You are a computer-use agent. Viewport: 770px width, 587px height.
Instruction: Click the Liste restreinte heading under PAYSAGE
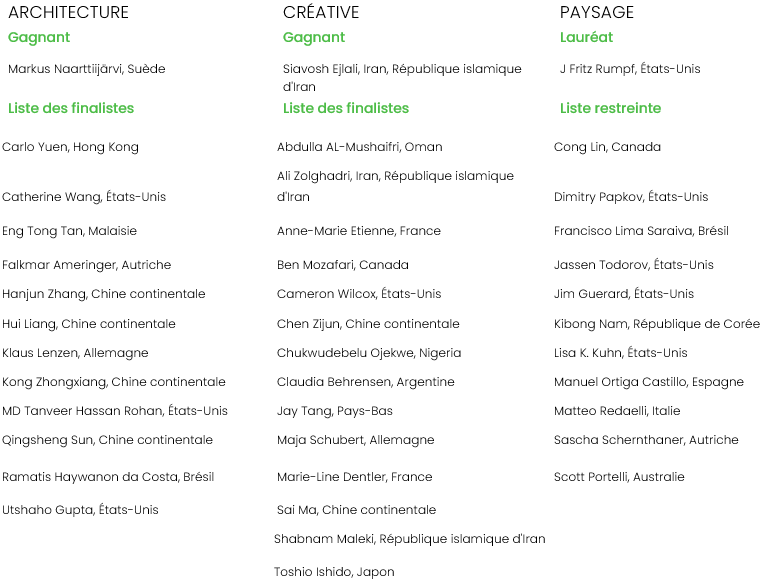coord(610,108)
